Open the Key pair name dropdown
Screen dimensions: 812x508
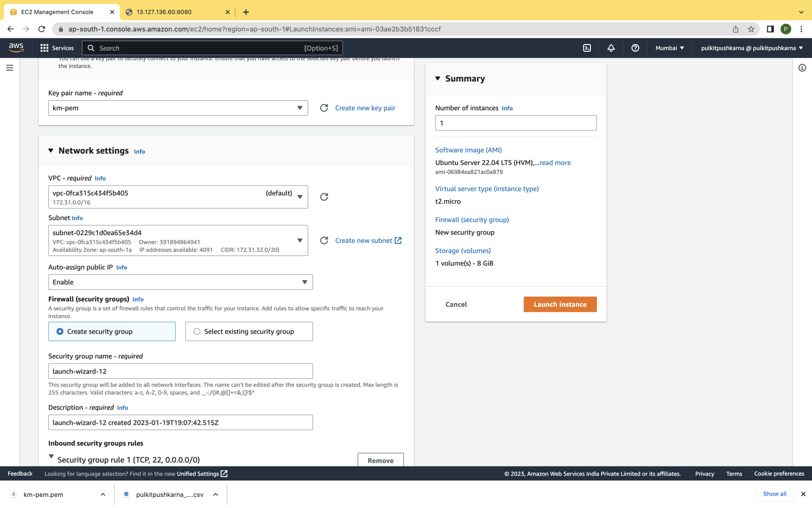coord(178,108)
